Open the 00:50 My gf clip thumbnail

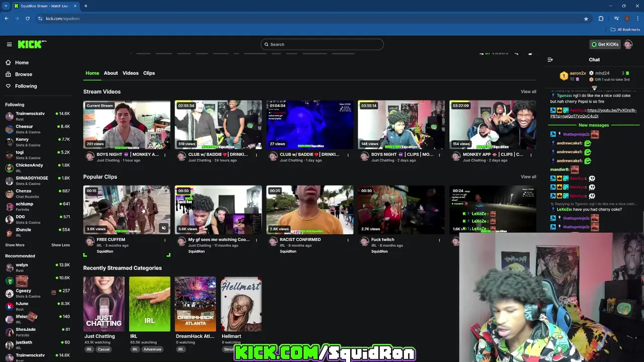click(218, 210)
